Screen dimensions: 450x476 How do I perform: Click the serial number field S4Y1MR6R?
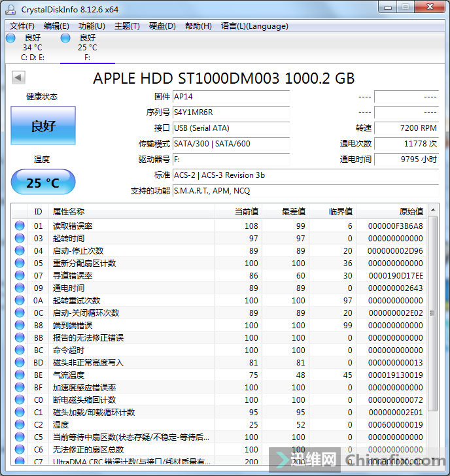[x=231, y=112]
